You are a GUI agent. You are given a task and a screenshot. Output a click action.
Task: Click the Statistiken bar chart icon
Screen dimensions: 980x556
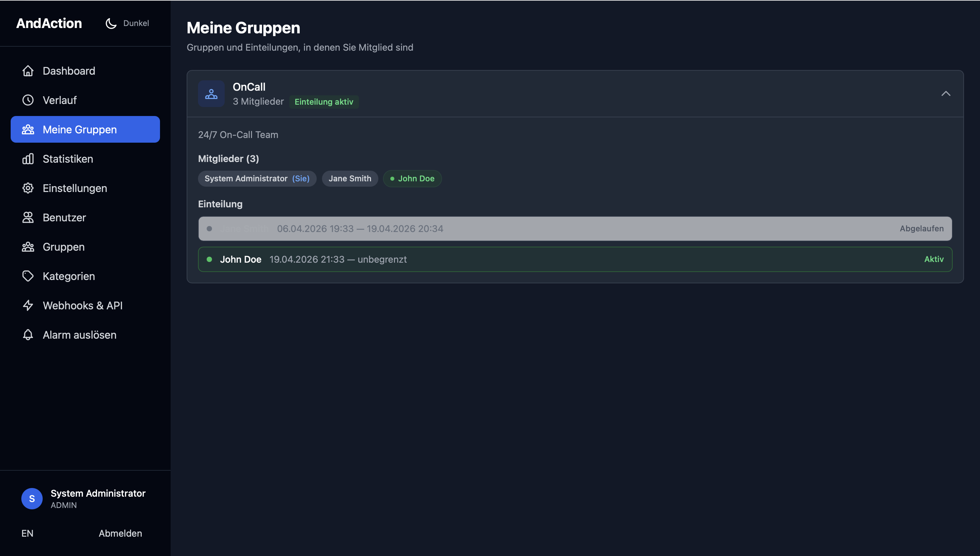28,159
